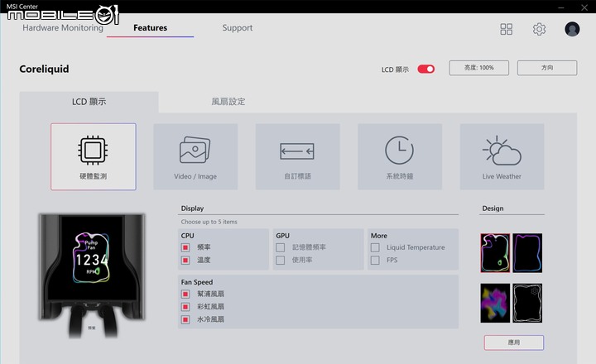
Task: Close the MSI Center window
Action: point(584,7)
